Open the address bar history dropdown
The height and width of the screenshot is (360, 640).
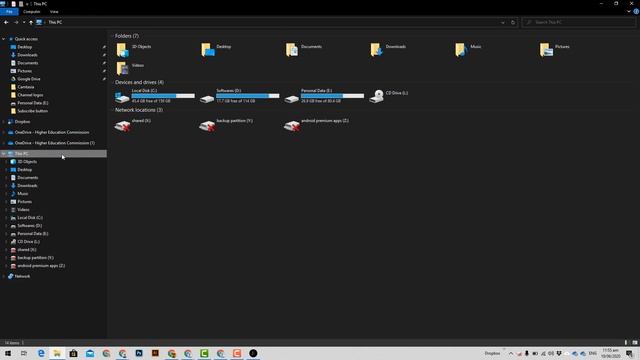(x=503, y=22)
